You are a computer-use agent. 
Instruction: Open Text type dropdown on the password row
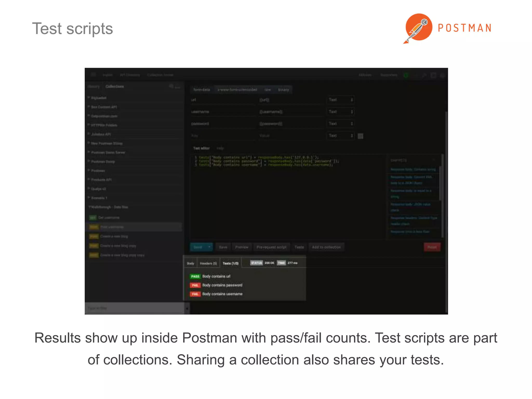[340, 124]
